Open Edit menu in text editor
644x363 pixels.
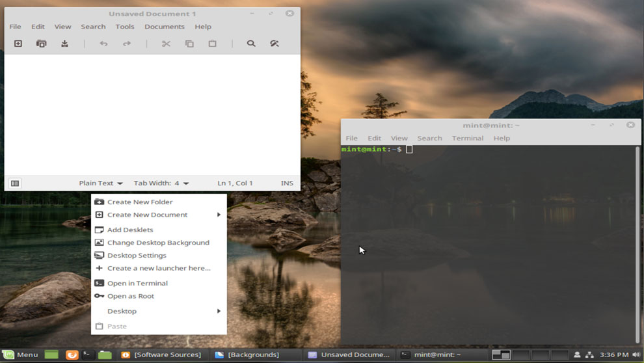click(38, 27)
